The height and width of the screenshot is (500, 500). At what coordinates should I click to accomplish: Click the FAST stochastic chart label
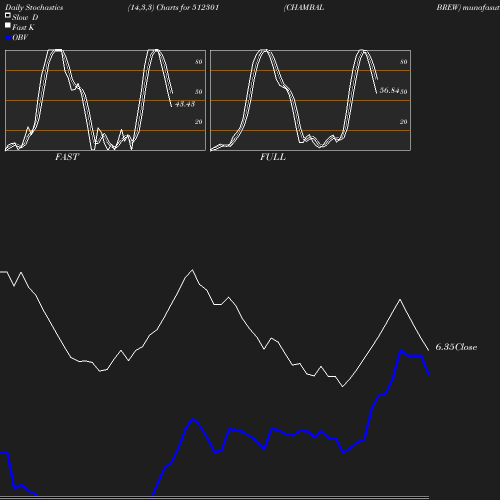point(67,157)
